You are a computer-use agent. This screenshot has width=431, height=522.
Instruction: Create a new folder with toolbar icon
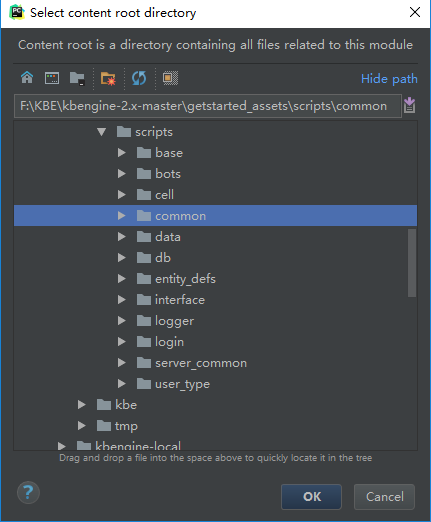pyautogui.click(x=108, y=79)
